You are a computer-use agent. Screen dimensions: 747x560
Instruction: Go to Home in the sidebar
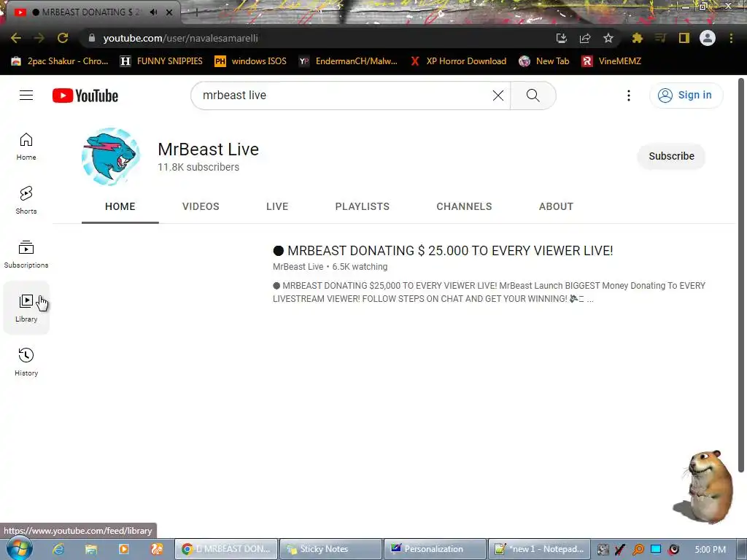[26, 146]
